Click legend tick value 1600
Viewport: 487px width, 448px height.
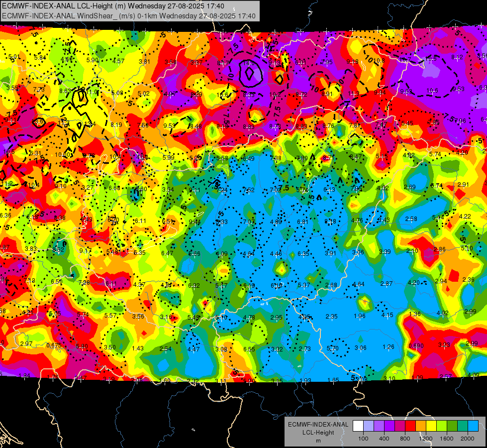tap(447, 439)
